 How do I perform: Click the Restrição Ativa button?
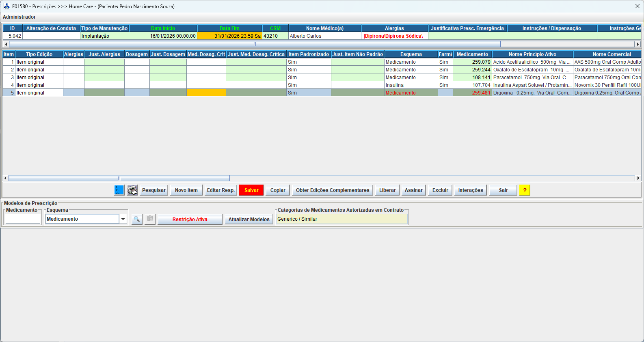pos(190,219)
